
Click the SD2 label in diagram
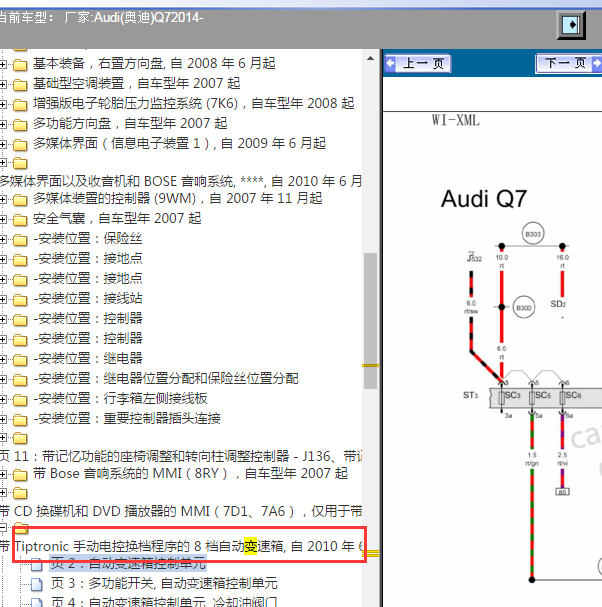[x=558, y=304]
